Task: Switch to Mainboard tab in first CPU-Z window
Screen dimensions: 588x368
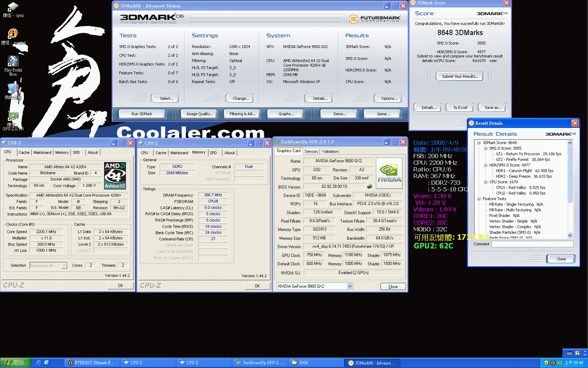Action: pyautogui.click(x=42, y=152)
